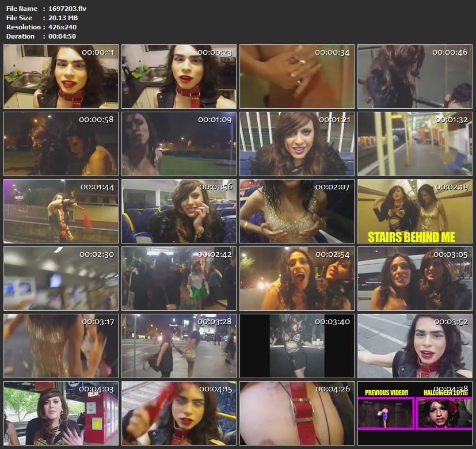Screen dimensions: 476x449
Task: Open the thumbnail timestamped 00:03:05
Action: pos(414,279)
